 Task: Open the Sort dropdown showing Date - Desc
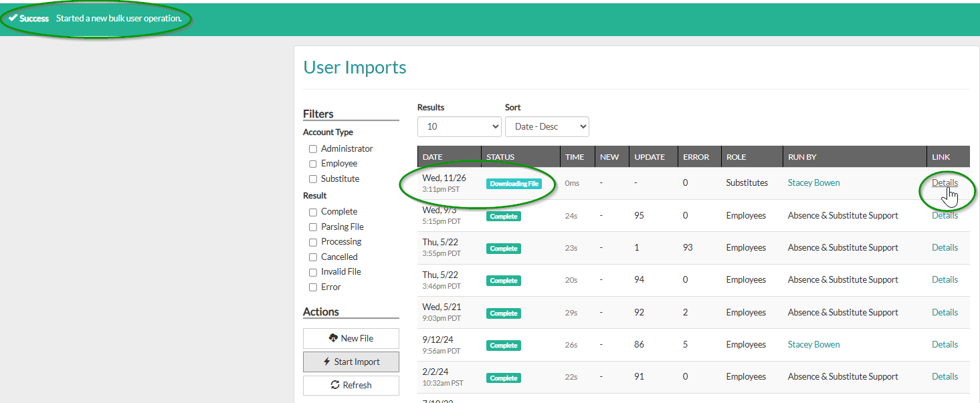547,126
